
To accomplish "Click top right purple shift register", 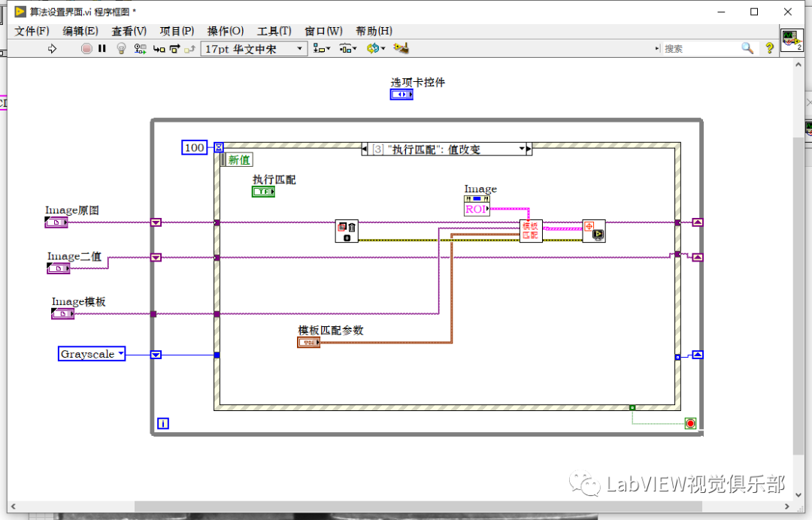I will (698, 222).
